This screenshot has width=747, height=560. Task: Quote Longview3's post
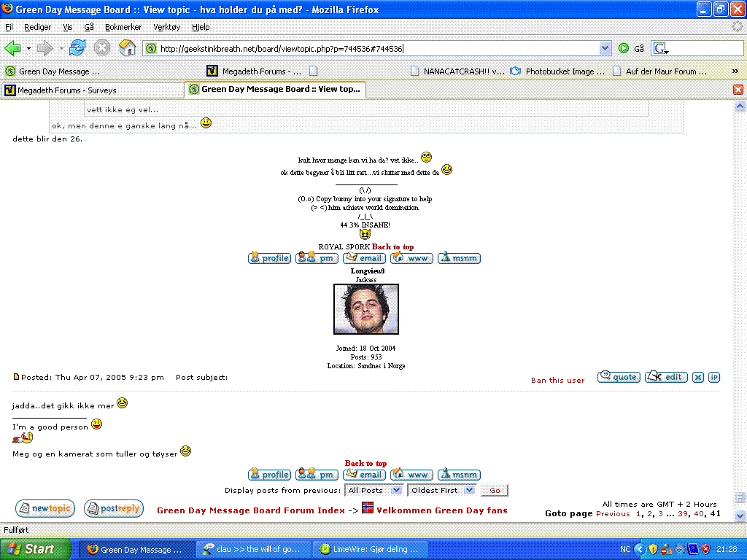(619, 377)
